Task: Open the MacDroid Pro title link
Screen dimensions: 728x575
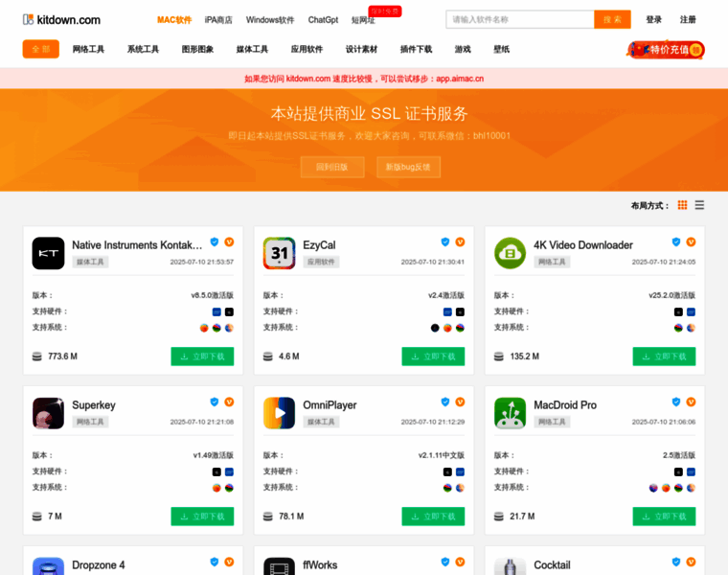Action: 565,405
